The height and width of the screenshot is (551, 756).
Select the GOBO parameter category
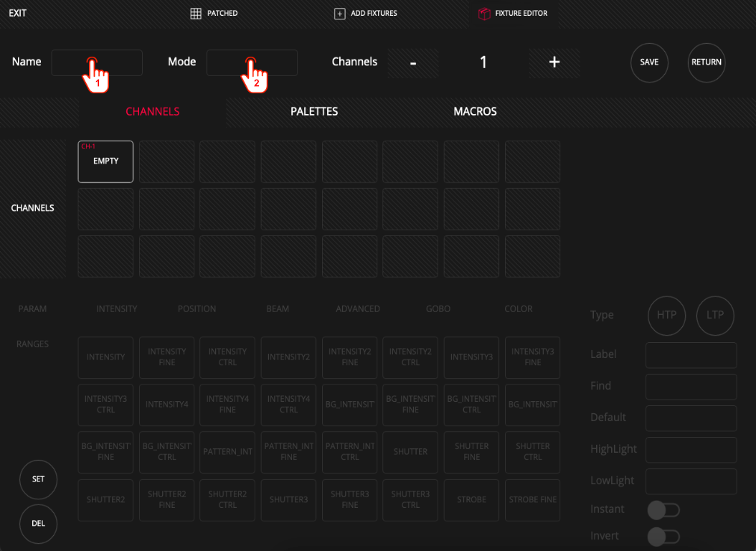coord(438,309)
